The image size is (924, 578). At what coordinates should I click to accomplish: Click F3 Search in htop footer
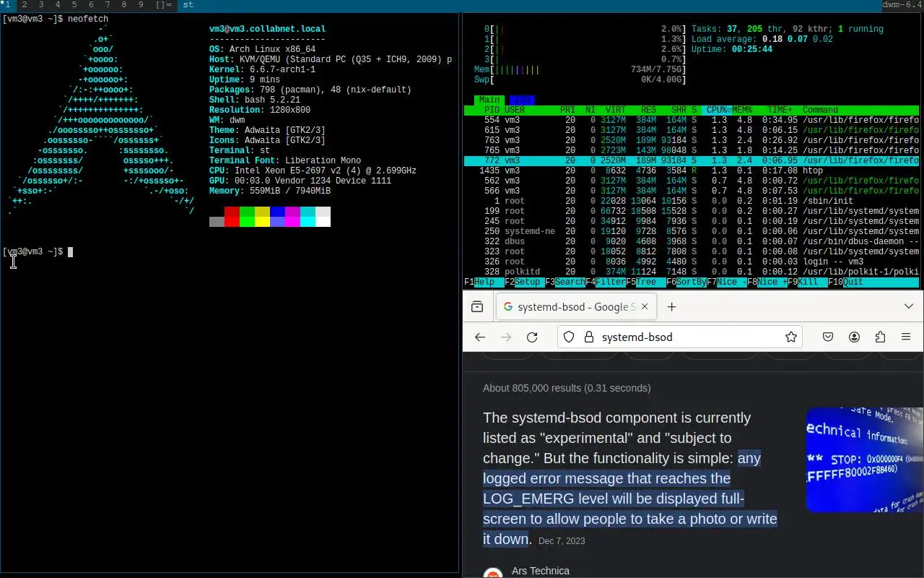point(565,282)
